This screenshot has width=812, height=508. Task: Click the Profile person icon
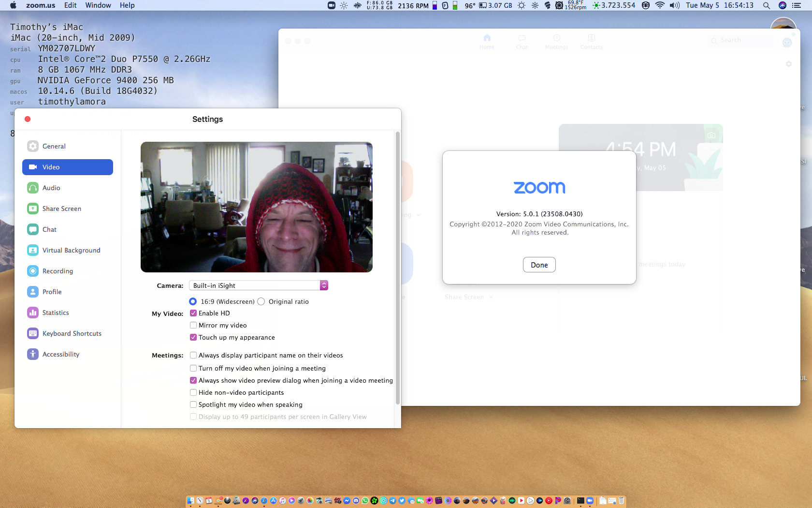point(33,292)
